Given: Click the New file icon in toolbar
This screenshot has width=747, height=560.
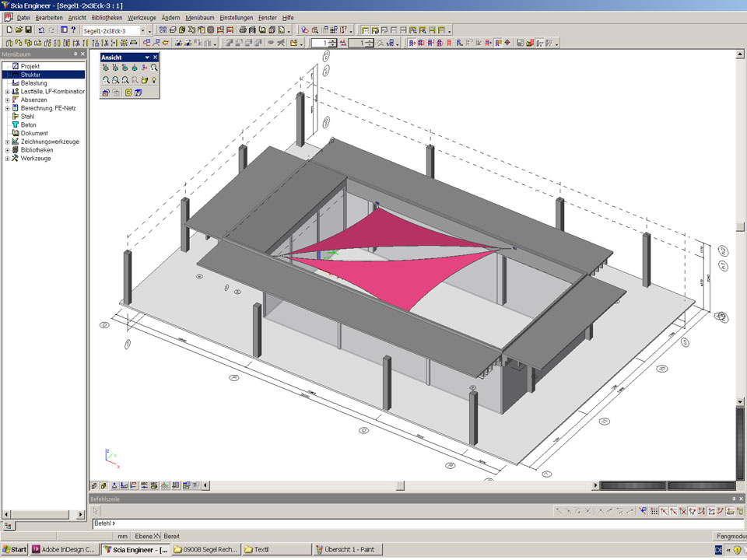Looking at the screenshot, I should click(8, 30).
